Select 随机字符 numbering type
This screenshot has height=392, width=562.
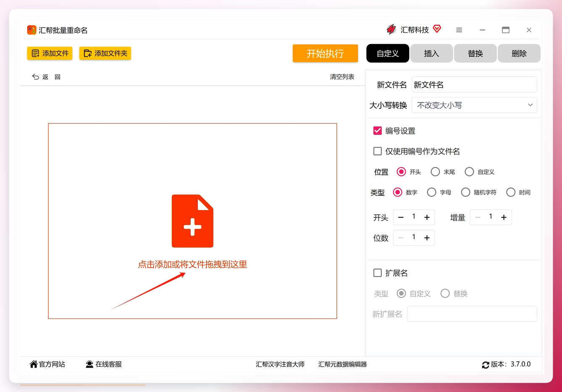465,192
